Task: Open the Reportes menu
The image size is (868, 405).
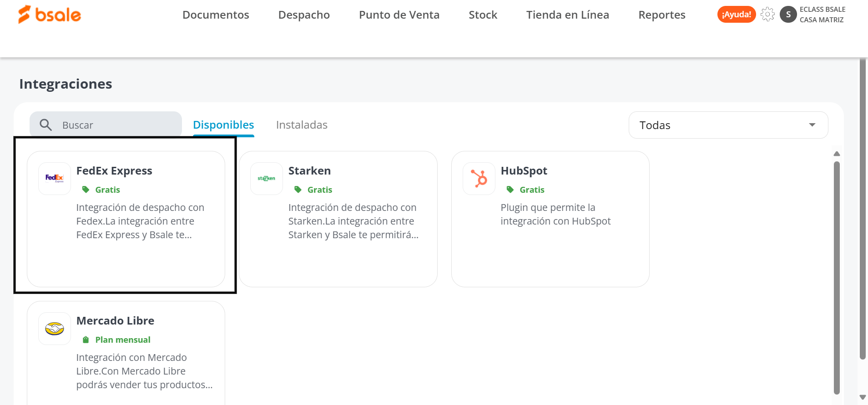Action: click(x=661, y=15)
